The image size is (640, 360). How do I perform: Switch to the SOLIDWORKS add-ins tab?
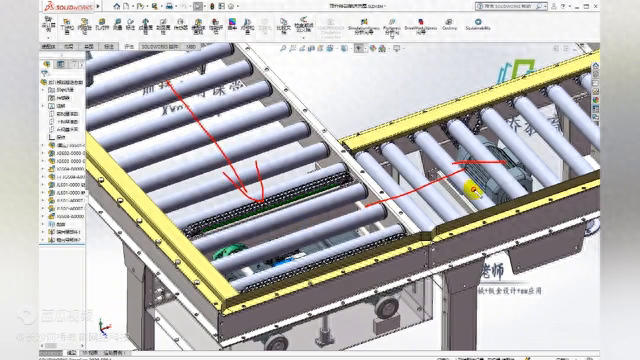pyautogui.click(x=160, y=47)
